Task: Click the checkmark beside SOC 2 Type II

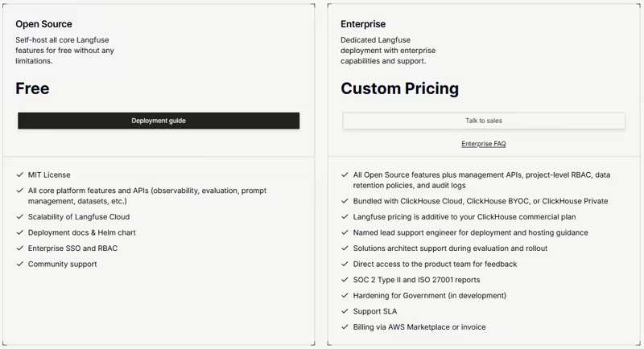Action: click(x=345, y=280)
